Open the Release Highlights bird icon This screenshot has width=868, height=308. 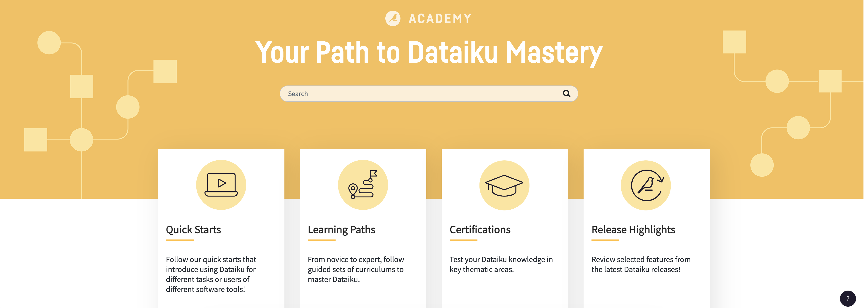pyautogui.click(x=646, y=185)
